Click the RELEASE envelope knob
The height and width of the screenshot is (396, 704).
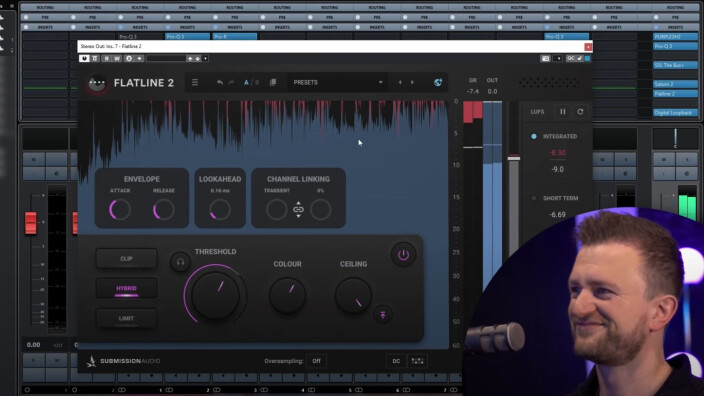[163, 210]
